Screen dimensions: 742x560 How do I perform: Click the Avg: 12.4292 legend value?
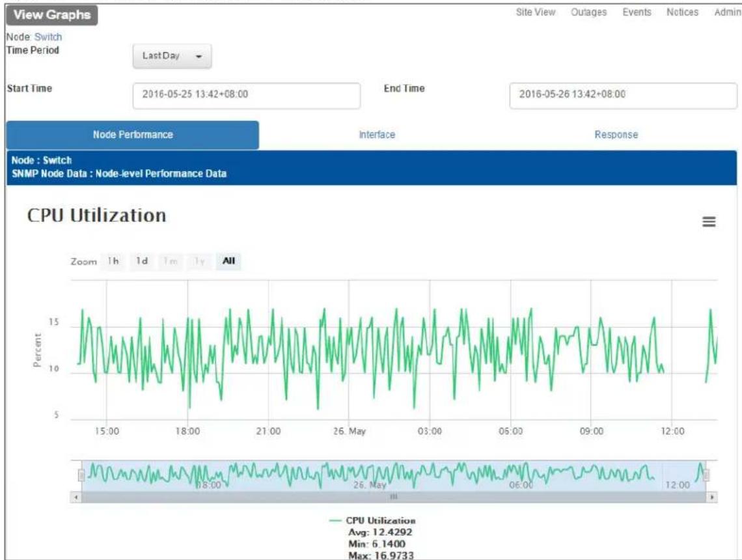381,532
